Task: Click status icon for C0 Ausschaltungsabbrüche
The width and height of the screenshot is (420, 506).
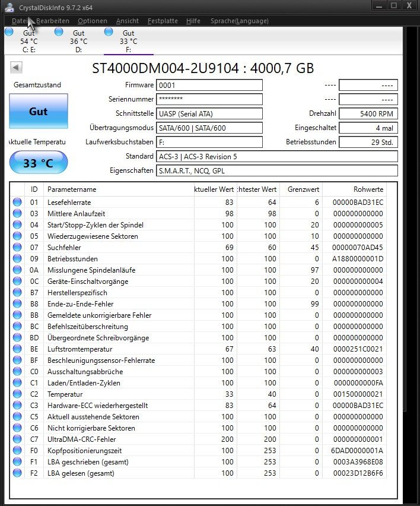Action: (17, 371)
